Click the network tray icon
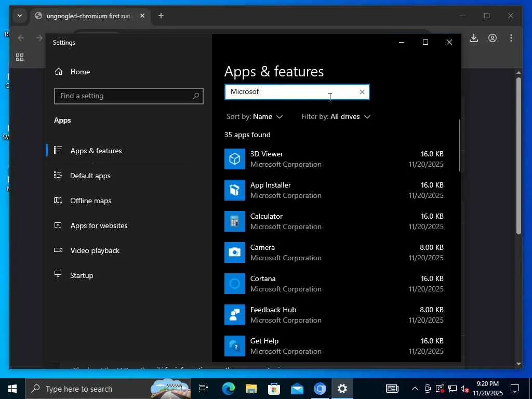Image resolution: width=532 pixels, height=399 pixels. click(x=453, y=389)
